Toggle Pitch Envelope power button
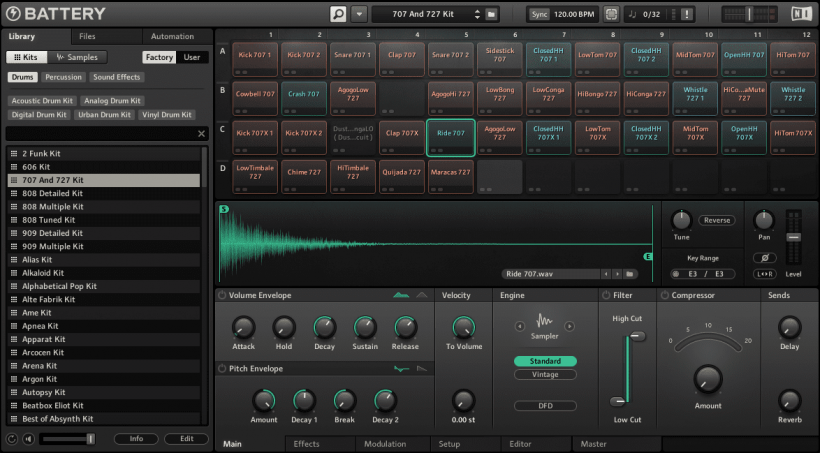The width and height of the screenshot is (820, 453). (x=222, y=369)
